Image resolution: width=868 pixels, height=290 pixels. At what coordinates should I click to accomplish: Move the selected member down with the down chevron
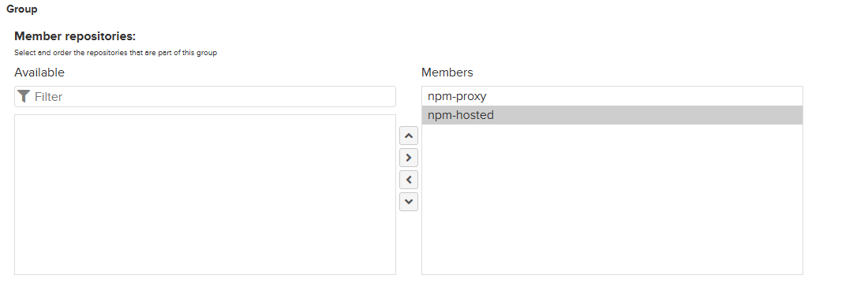point(409,202)
